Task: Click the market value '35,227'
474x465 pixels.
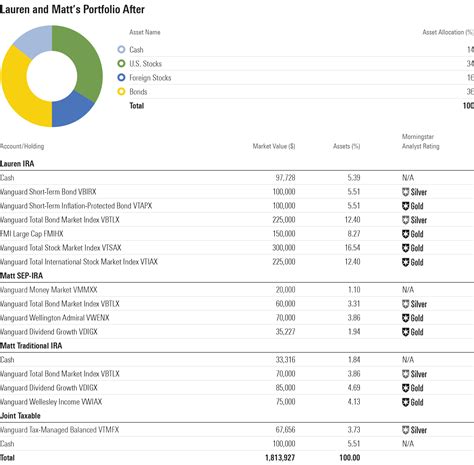Action: tap(285, 332)
